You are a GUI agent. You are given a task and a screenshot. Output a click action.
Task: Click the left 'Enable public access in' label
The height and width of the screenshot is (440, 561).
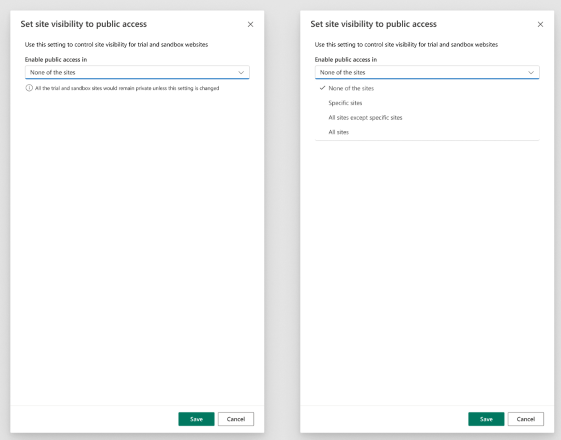tap(56, 59)
